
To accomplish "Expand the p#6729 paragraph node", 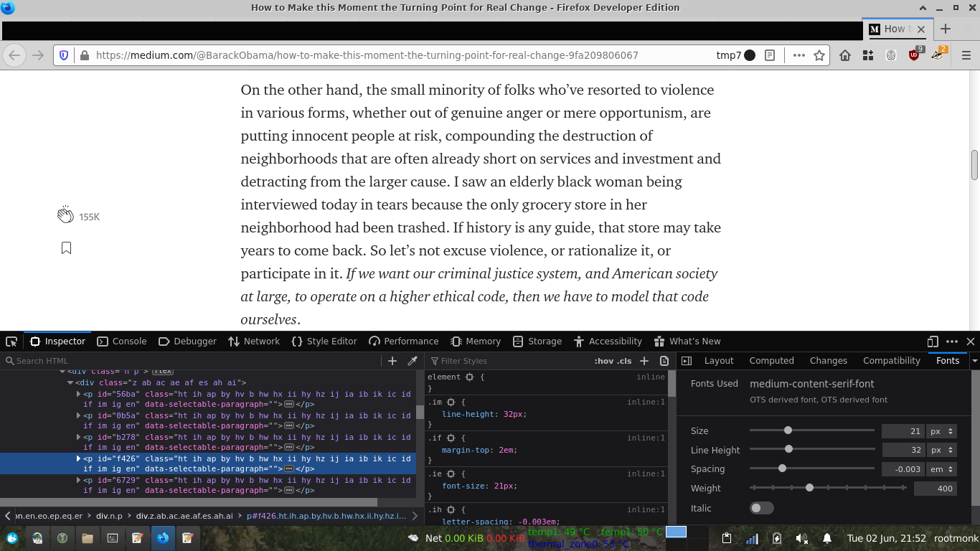I will coord(79,480).
